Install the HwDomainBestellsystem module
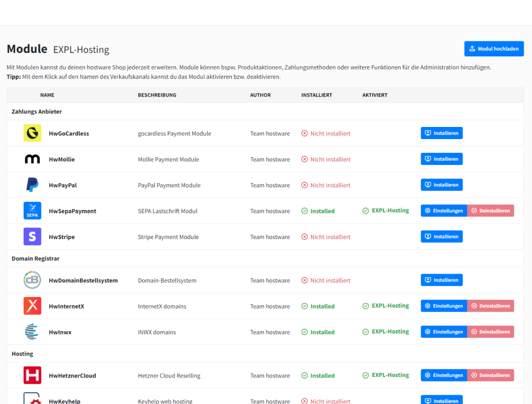This screenshot has height=404, width=532. tap(441, 280)
